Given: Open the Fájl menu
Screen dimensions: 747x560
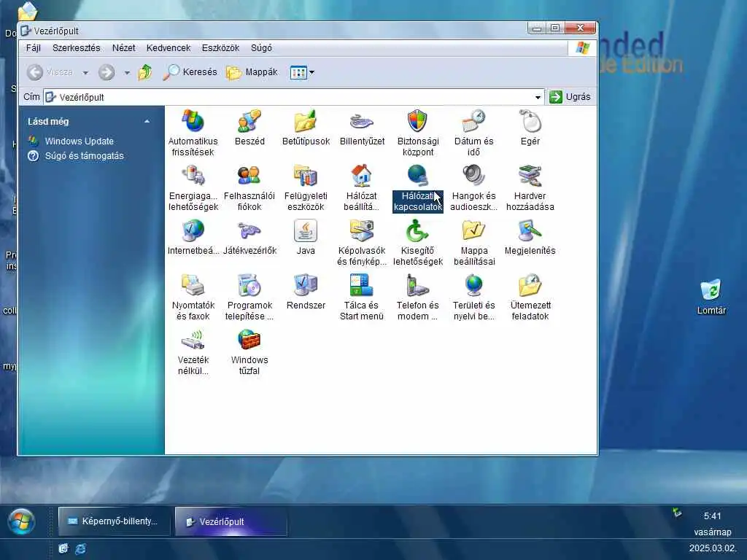Looking at the screenshot, I should [x=34, y=48].
